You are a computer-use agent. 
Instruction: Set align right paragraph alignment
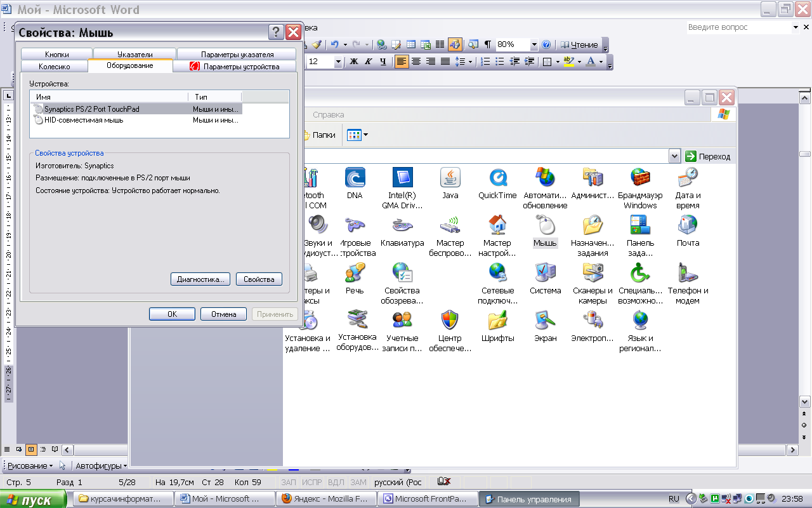pyautogui.click(x=431, y=62)
